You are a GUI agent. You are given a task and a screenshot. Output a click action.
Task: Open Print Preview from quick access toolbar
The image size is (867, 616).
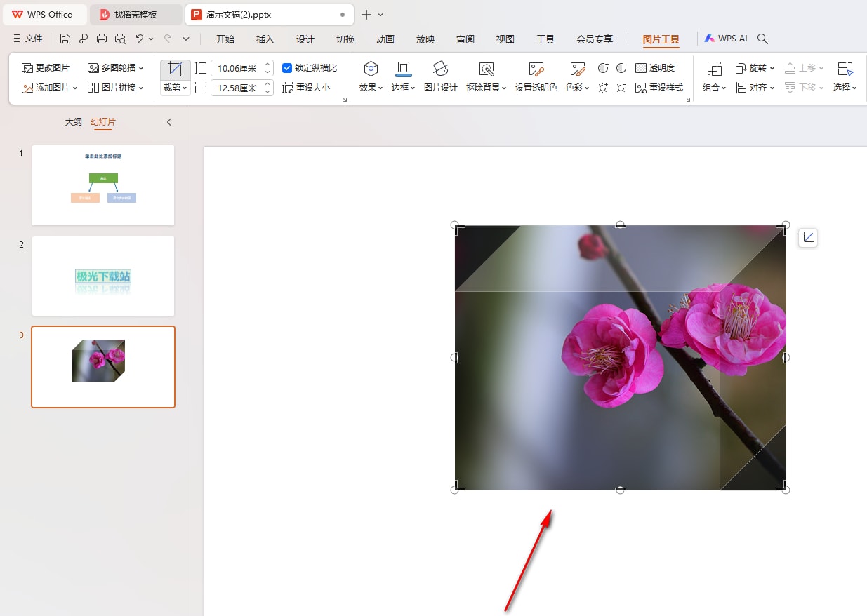(x=120, y=39)
